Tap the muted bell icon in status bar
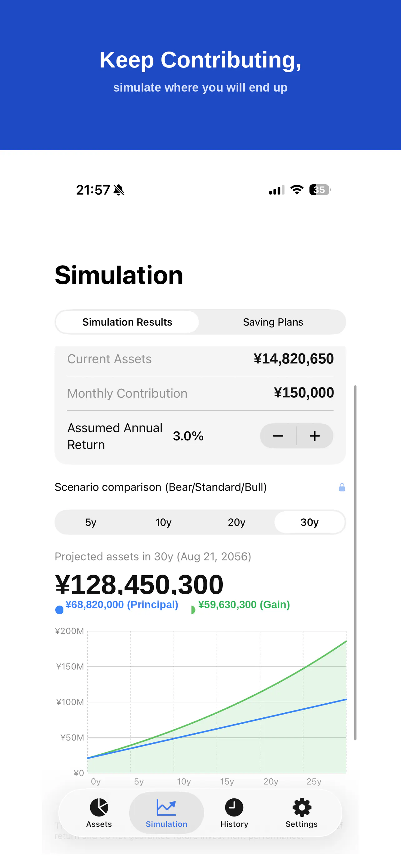Viewport: 401px width, 868px height. coord(118,190)
